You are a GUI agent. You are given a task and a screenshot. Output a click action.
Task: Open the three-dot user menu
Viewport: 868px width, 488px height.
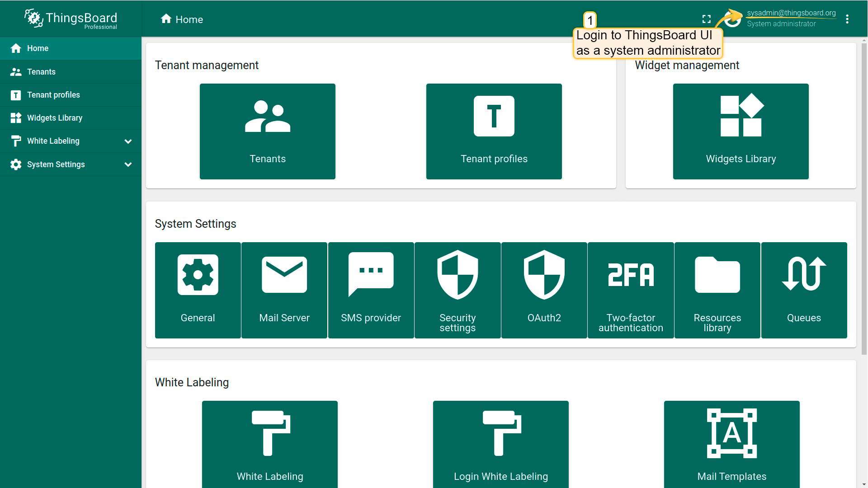coord(847,19)
